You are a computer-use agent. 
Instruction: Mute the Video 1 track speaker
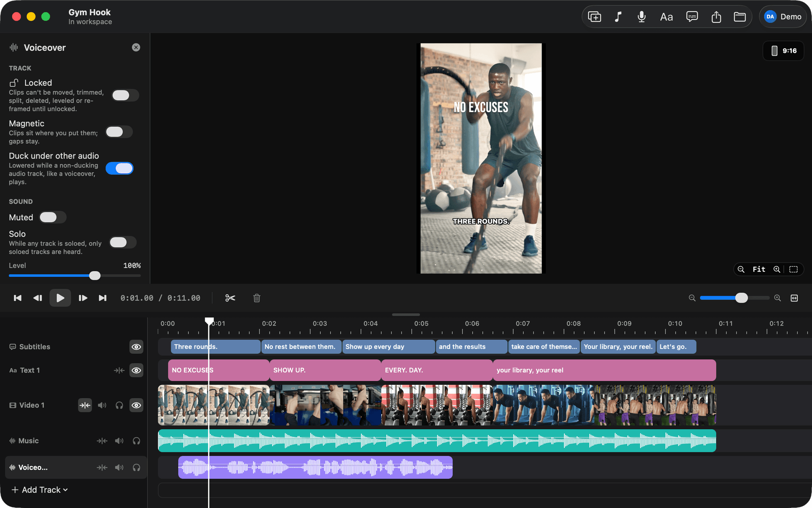click(x=102, y=405)
